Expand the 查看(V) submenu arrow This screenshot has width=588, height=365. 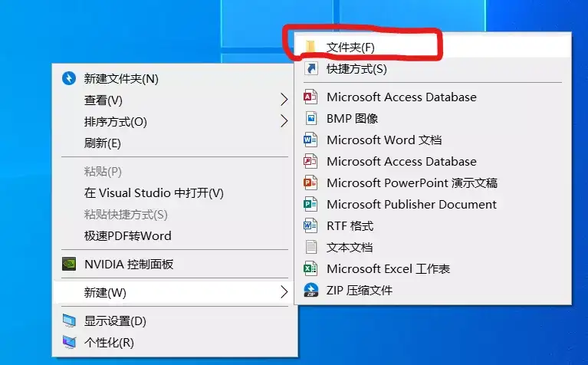tap(284, 100)
